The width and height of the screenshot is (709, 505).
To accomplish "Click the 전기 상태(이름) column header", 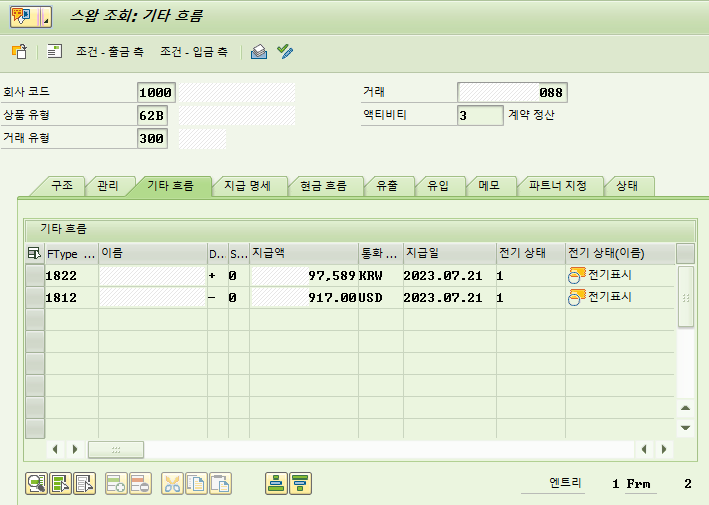I will coord(620,254).
